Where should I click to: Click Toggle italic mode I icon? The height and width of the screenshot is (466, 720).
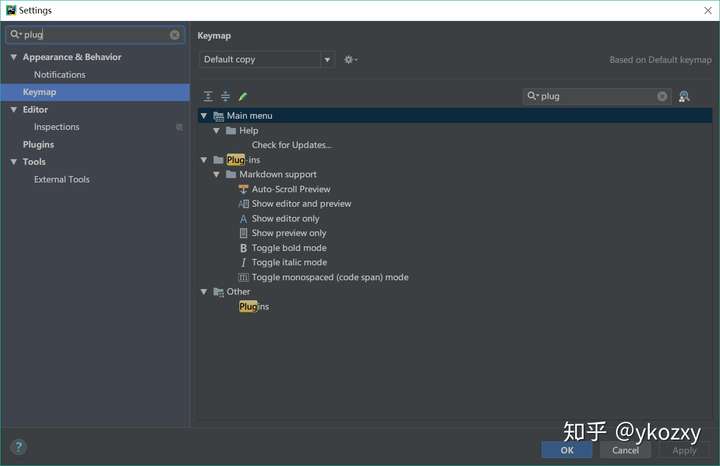tap(243, 263)
